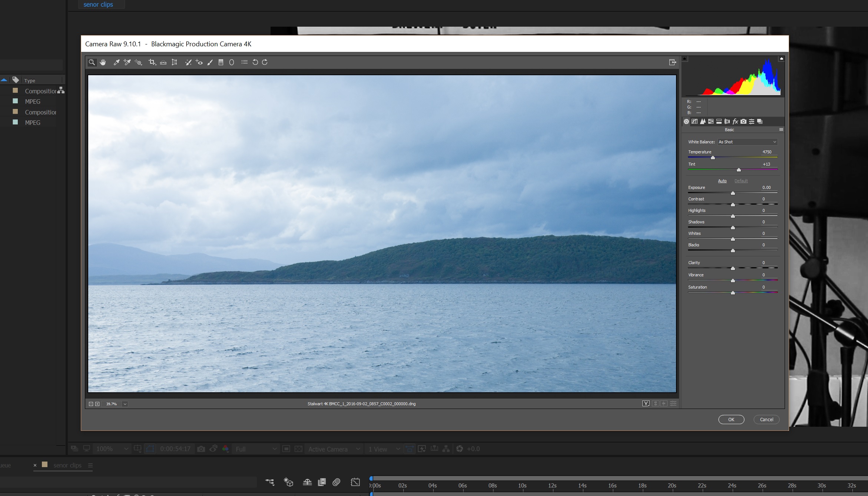The image size is (868, 496).
Task: Open the White Balance dropdown set to As Shot
Action: tap(747, 142)
